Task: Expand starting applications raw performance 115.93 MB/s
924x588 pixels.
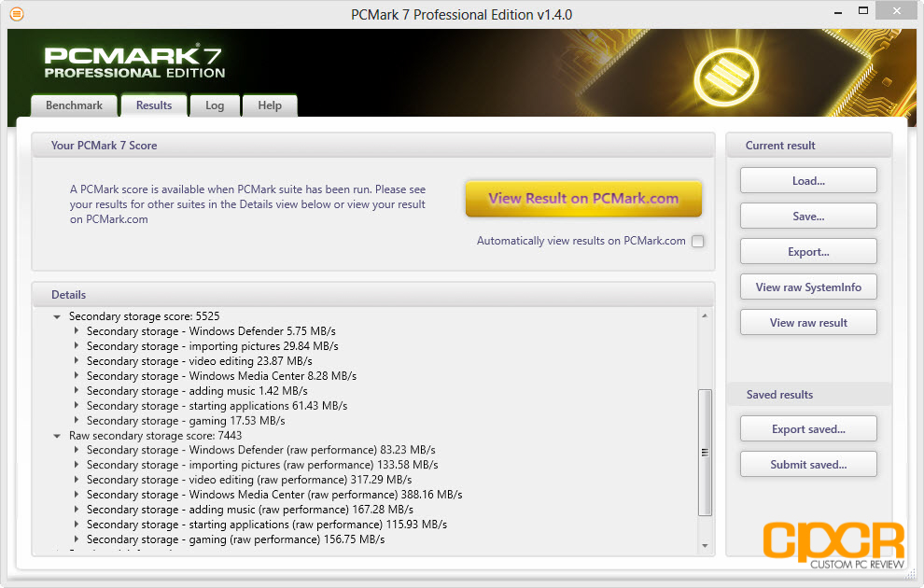Action: 77,524
